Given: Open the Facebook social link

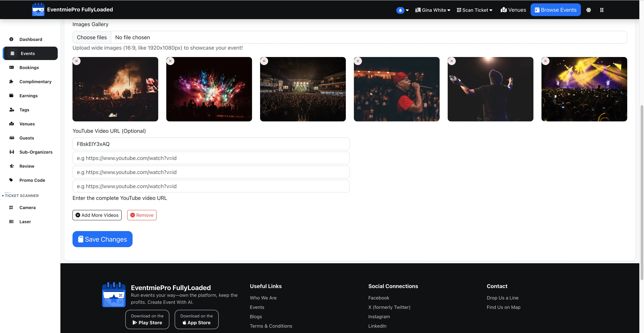Looking at the screenshot, I should click(379, 298).
